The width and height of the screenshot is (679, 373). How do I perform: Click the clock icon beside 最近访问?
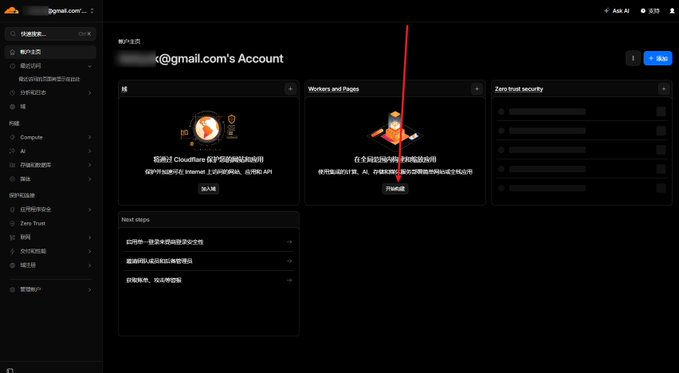click(12, 66)
